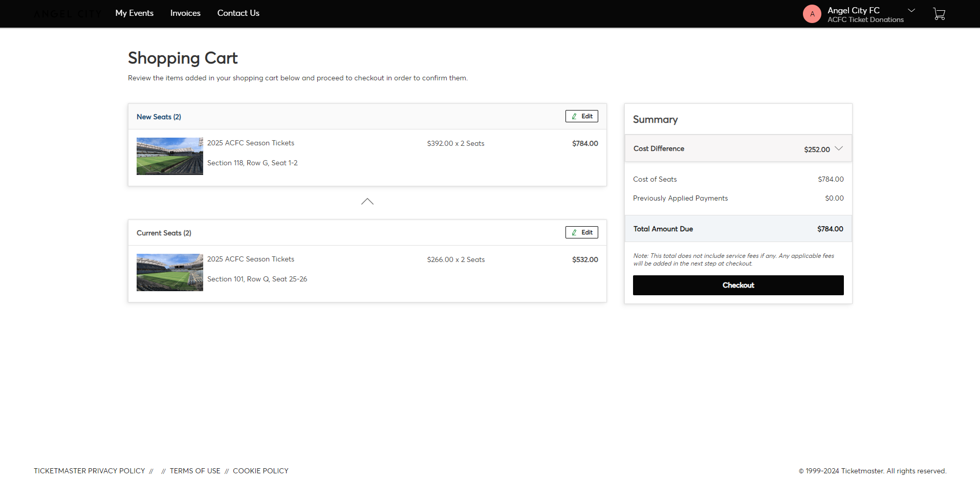Open the shopping cart icon in header

939,14
